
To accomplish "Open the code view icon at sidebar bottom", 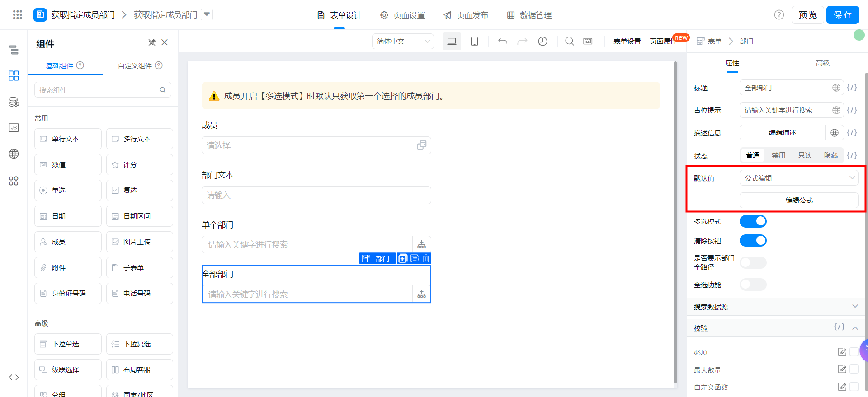I will pos(14,377).
